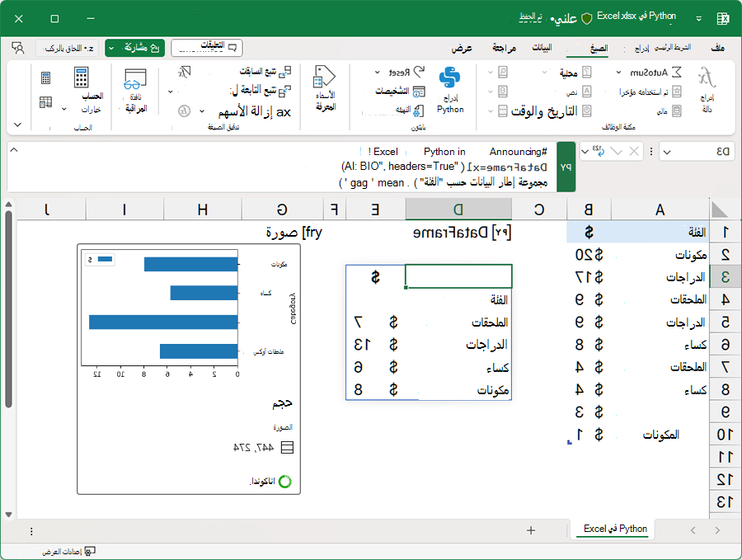Image resolution: width=742 pixels, height=560 pixels.
Task: Click the التعليقات (Comments) button
Action: pyautogui.click(x=207, y=47)
